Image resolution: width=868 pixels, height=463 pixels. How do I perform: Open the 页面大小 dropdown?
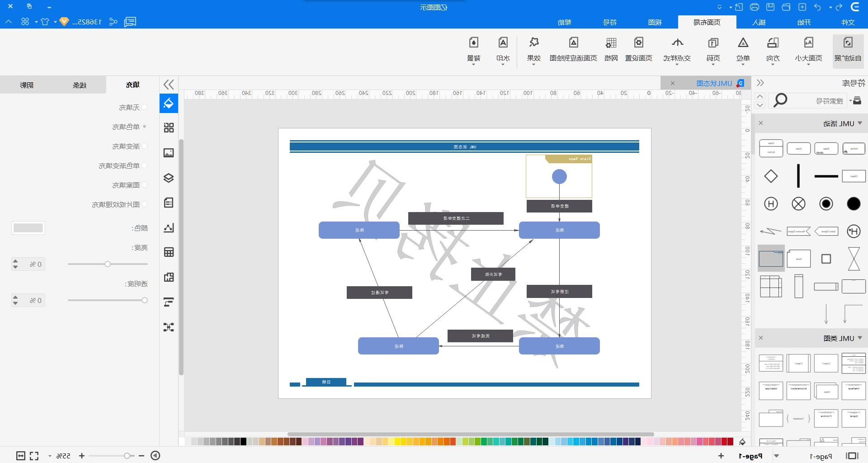click(808, 51)
